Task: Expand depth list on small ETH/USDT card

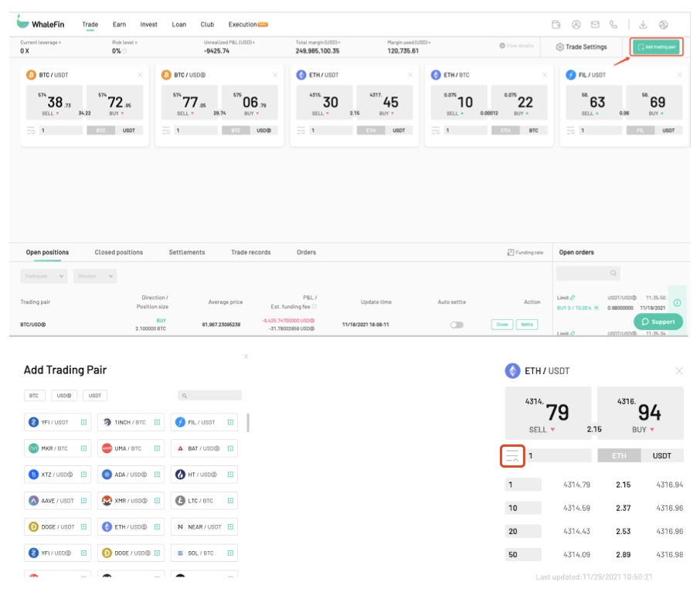Action: 301,131
